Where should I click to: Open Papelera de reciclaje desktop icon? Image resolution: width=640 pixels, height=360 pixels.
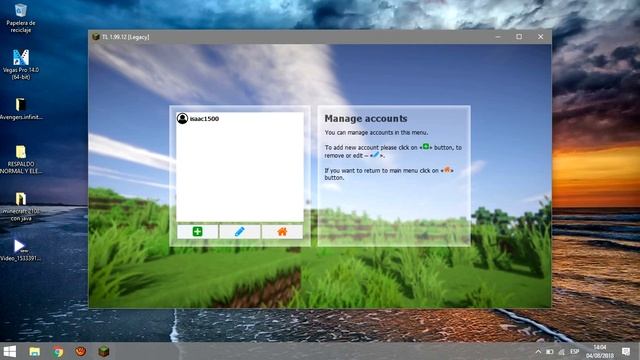(x=21, y=18)
